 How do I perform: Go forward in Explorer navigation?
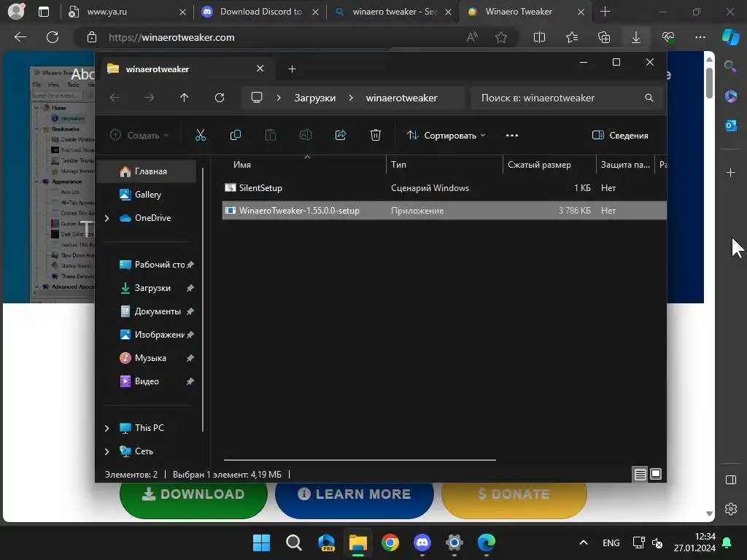click(150, 98)
